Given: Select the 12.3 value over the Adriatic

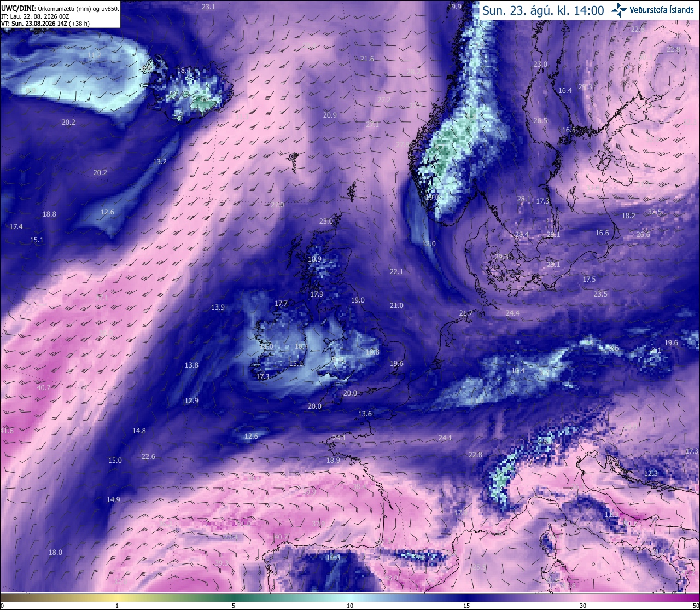Looking at the screenshot, I should click(651, 473).
